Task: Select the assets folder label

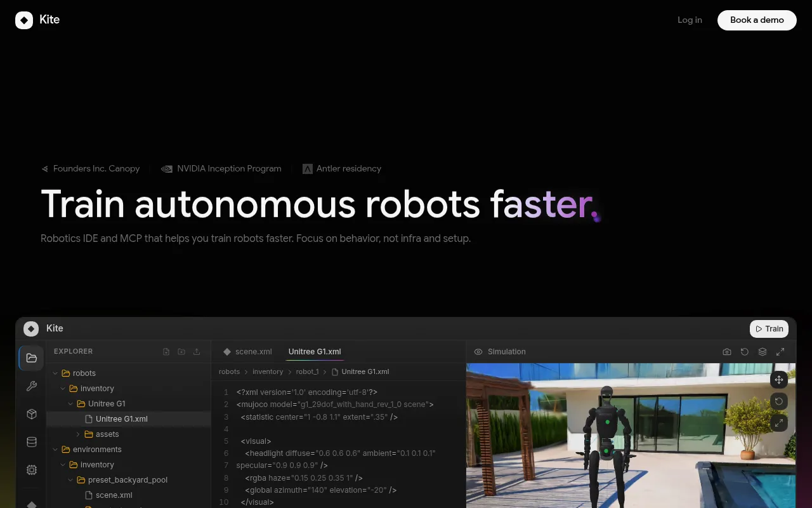Action: coord(107,434)
